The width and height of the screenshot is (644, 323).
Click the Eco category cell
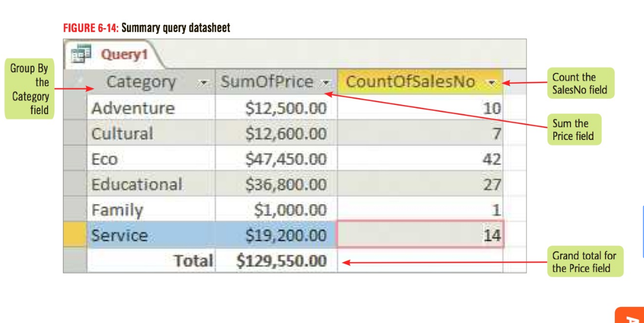point(151,158)
